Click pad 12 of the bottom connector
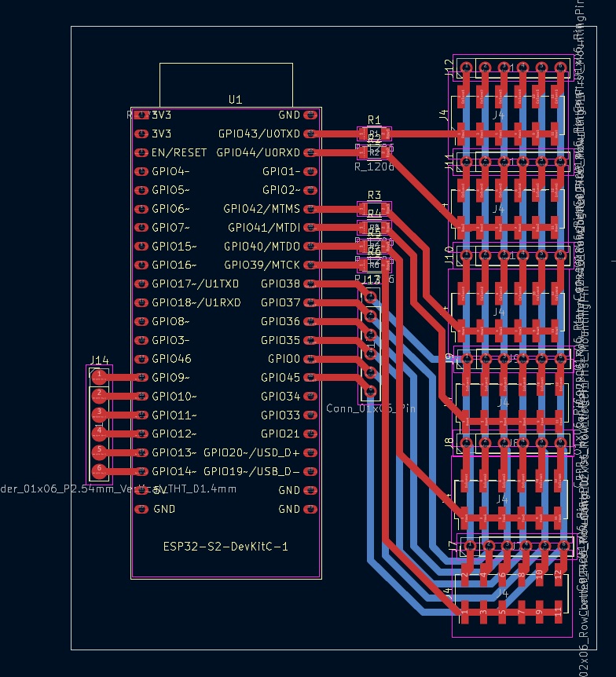Screen dimensions: 616x677 coord(558,575)
